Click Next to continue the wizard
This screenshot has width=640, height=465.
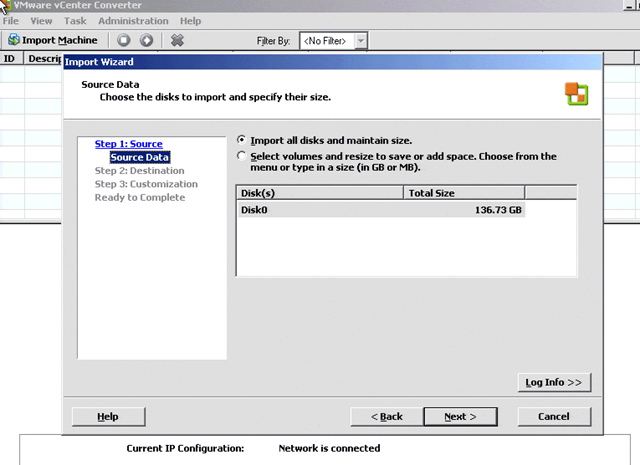tap(460, 416)
